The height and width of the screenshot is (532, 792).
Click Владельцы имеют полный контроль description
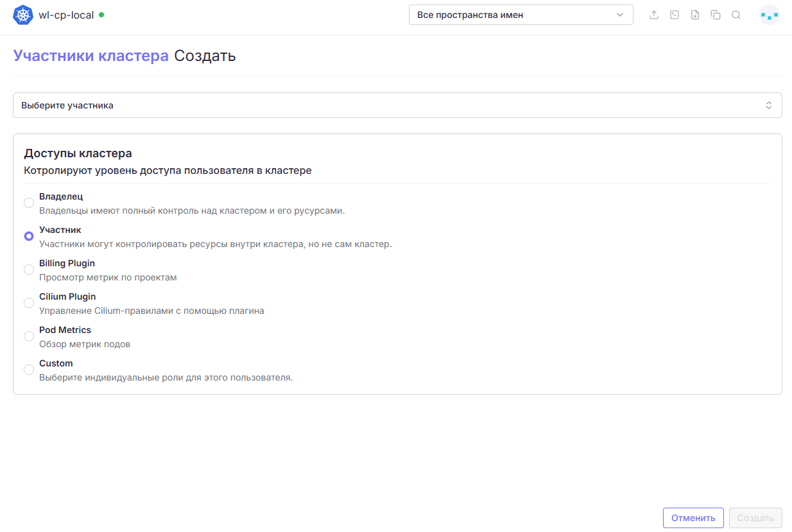tap(192, 210)
